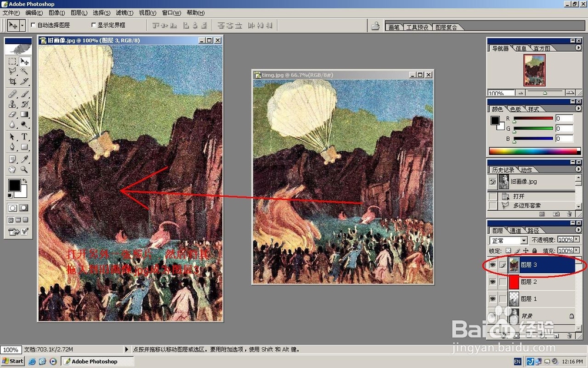Hide layer 图层 1 eye icon
The width and height of the screenshot is (588, 368).
coord(492,299)
